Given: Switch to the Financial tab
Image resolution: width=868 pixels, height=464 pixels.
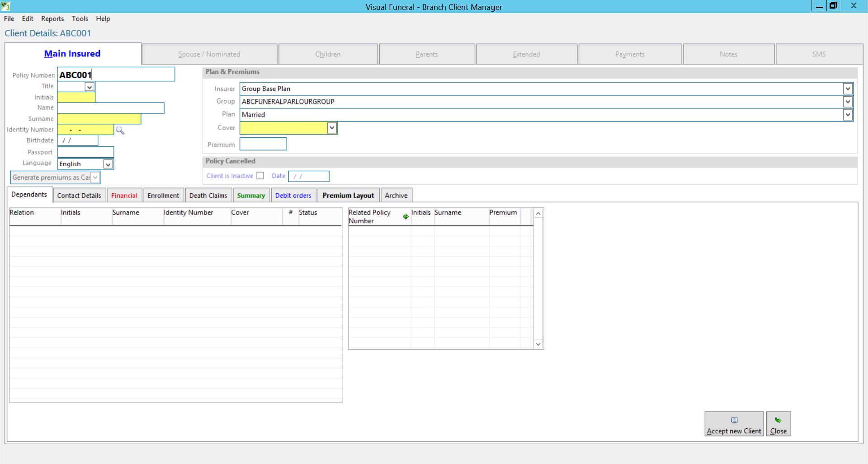Looking at the screenshot, I should click(x=124, y=196).
